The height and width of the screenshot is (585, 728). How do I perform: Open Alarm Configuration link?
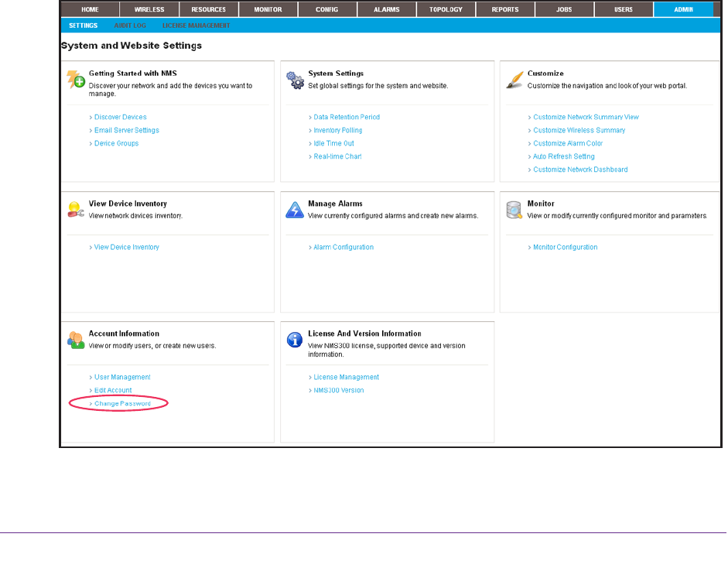[x=343, y=247]
